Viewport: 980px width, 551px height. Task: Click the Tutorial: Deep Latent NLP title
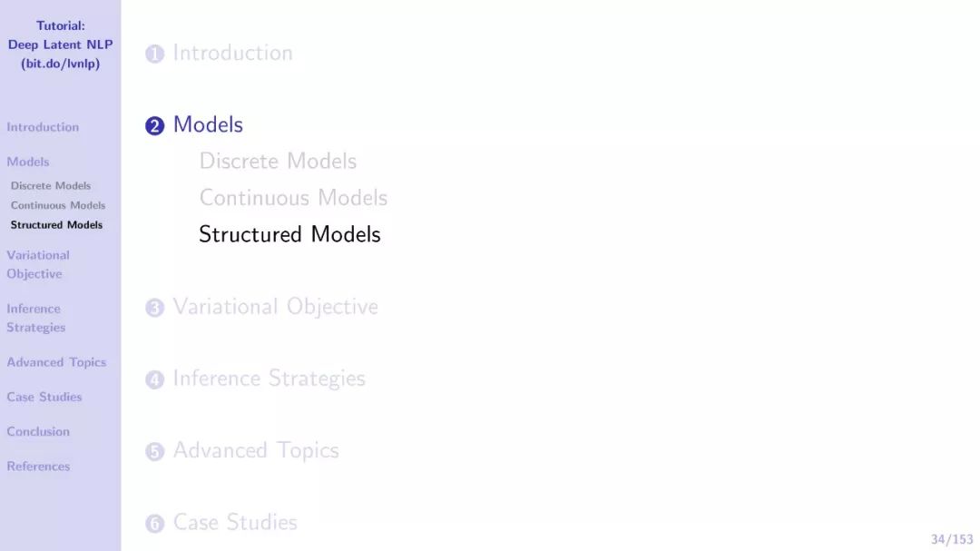point(60,44)
